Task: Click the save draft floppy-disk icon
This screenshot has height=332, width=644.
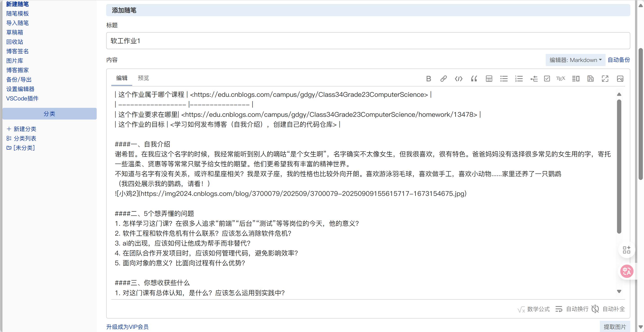Action: click(590, 79)
